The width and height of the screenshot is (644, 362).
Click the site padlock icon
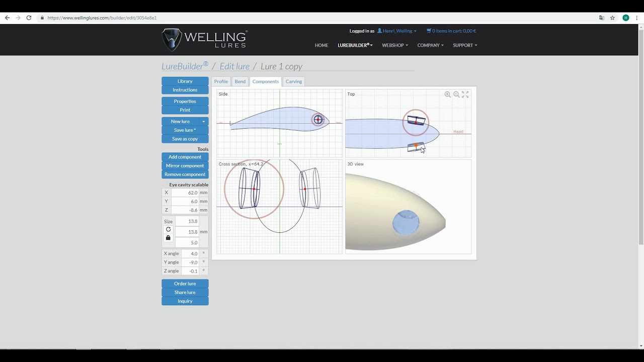42,18
